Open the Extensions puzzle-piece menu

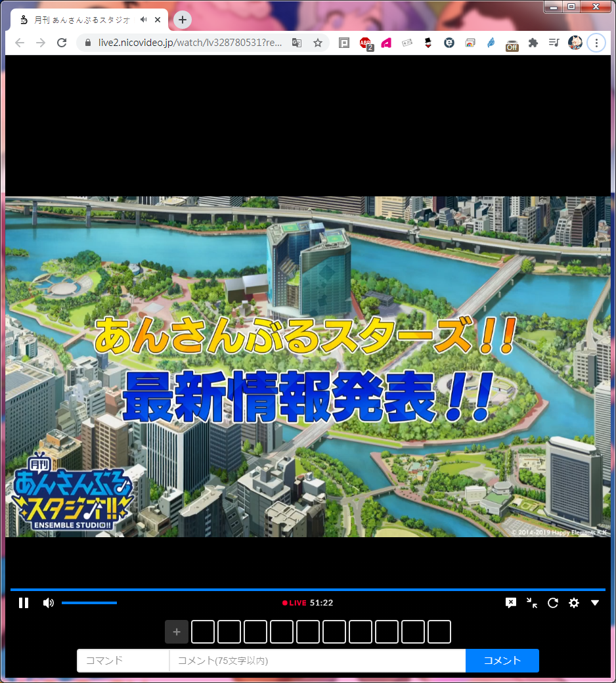pyautogui.click(x=533, y=43)
